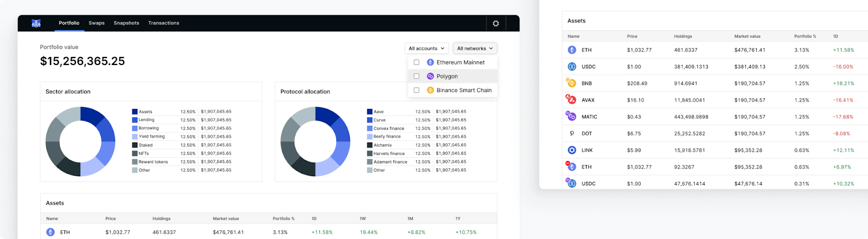Select the Polygon option label
The width and height of the screenshot is (868, 239).
coord(447,76)
